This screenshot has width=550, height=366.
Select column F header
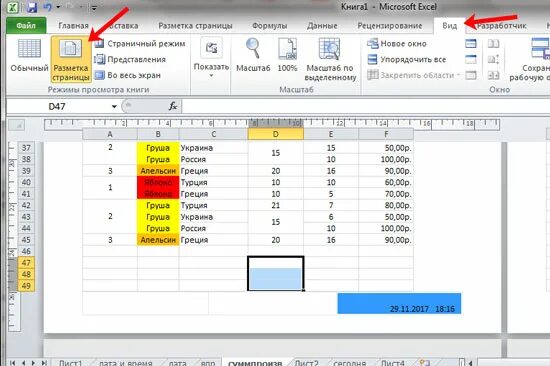[x=386, y=134]
